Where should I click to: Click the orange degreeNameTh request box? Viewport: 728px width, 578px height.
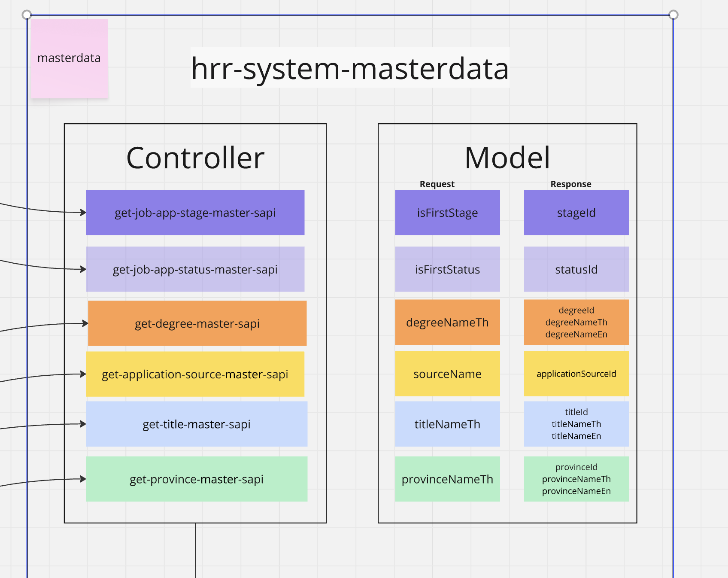click(447, 322)
